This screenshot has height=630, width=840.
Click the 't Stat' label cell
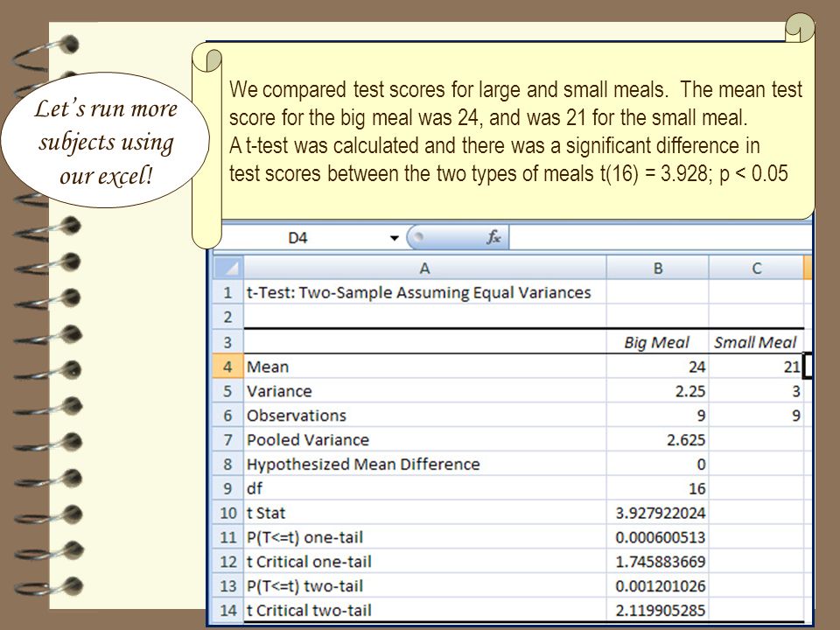(x=425, y=513)
